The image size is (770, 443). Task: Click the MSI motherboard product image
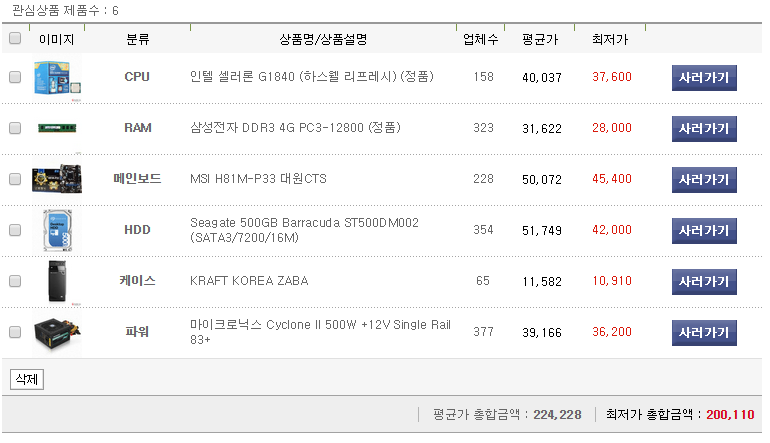pos(57,179)
